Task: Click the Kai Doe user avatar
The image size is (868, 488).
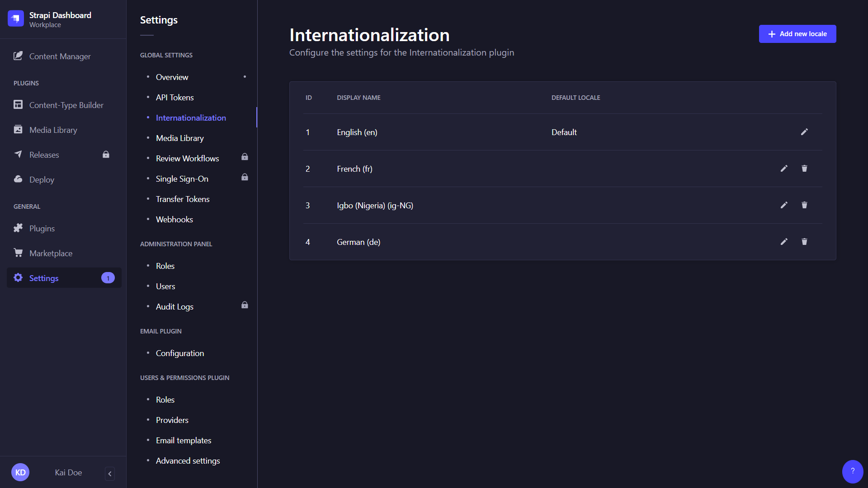Action: 20,472
